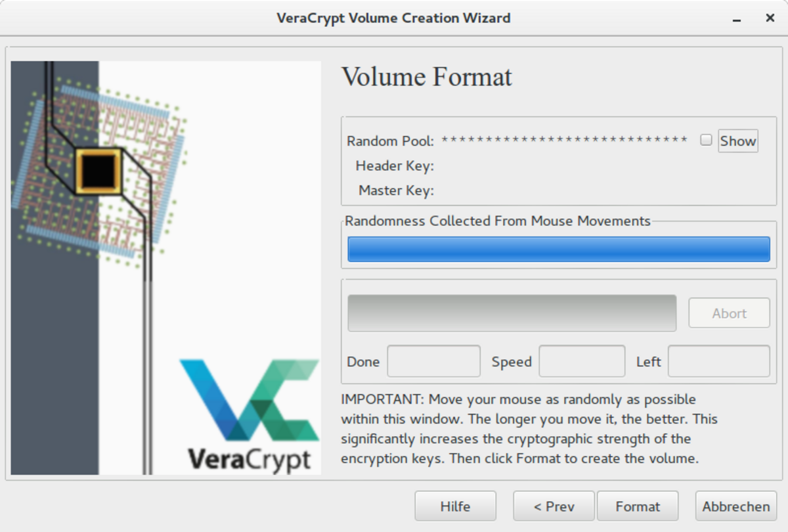
Task: Click the Format button to create volume
Action: point(637,506)
